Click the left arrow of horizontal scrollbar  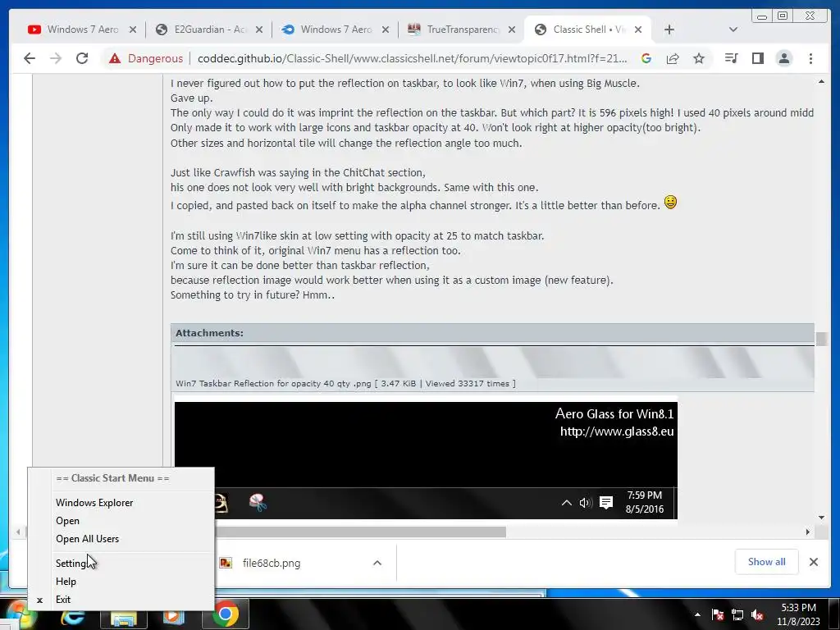click(x=18, y=532)
